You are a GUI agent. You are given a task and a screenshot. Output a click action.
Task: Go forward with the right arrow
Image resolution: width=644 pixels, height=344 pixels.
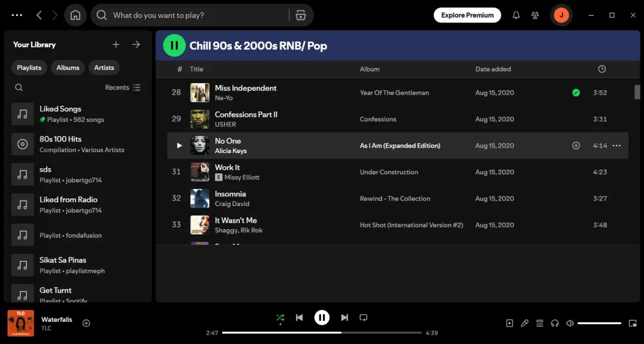pyautogui.click(x=55, y=15)
